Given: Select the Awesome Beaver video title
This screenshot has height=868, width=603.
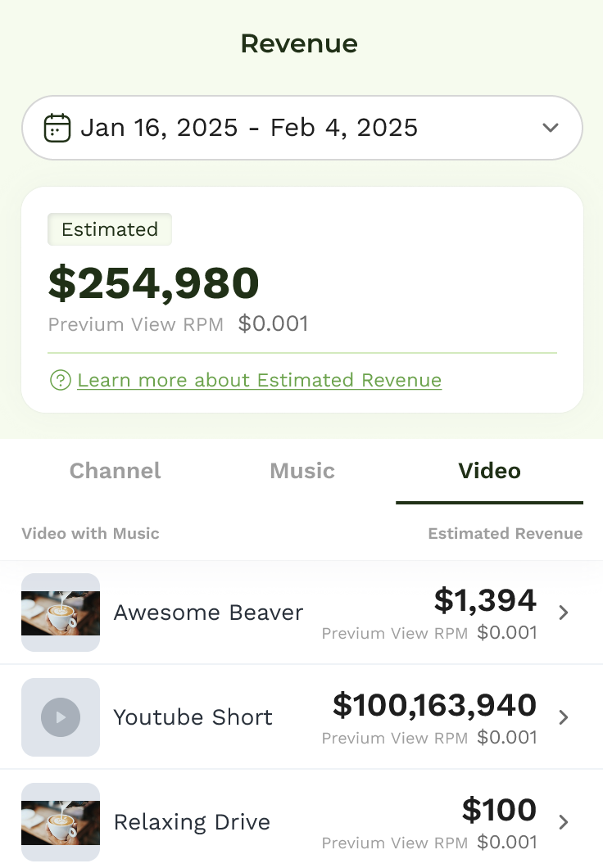Looking at the screenshot, I should coord(208,613).
